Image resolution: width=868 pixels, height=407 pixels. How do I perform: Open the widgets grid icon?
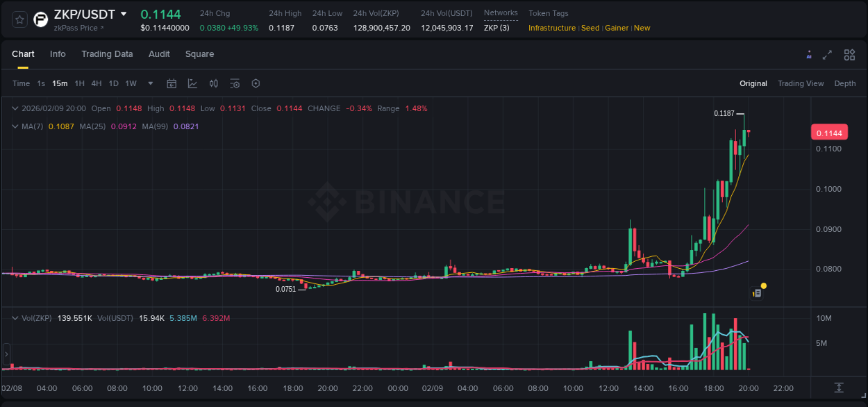point(849,54)
